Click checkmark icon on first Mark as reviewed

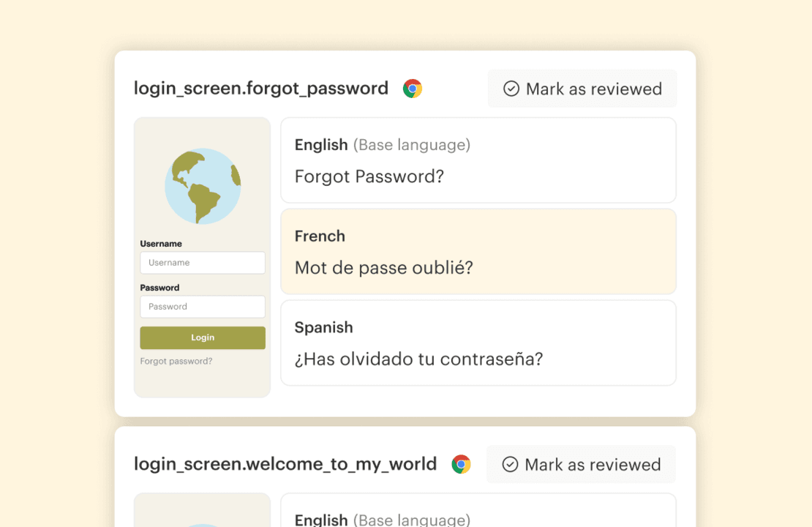point(511,89)
